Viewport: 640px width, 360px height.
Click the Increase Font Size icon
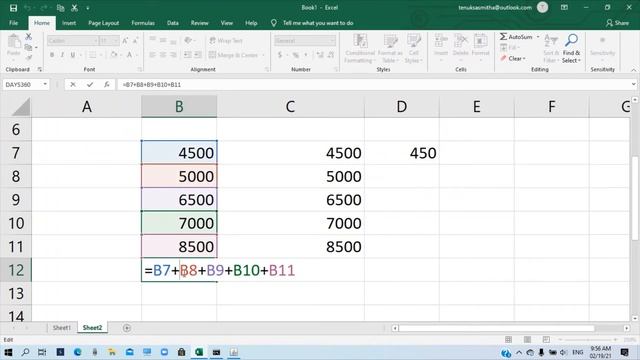pyautogui.click(x=125, y=41)
